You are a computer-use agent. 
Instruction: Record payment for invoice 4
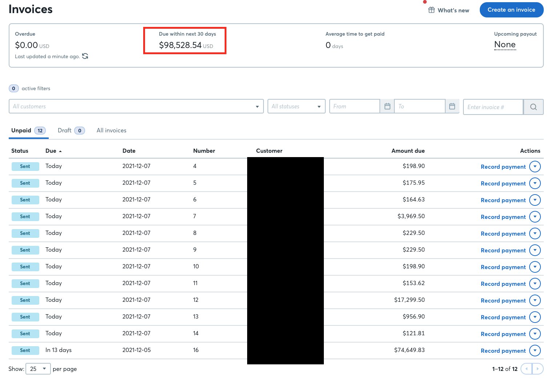pos(503,167)
